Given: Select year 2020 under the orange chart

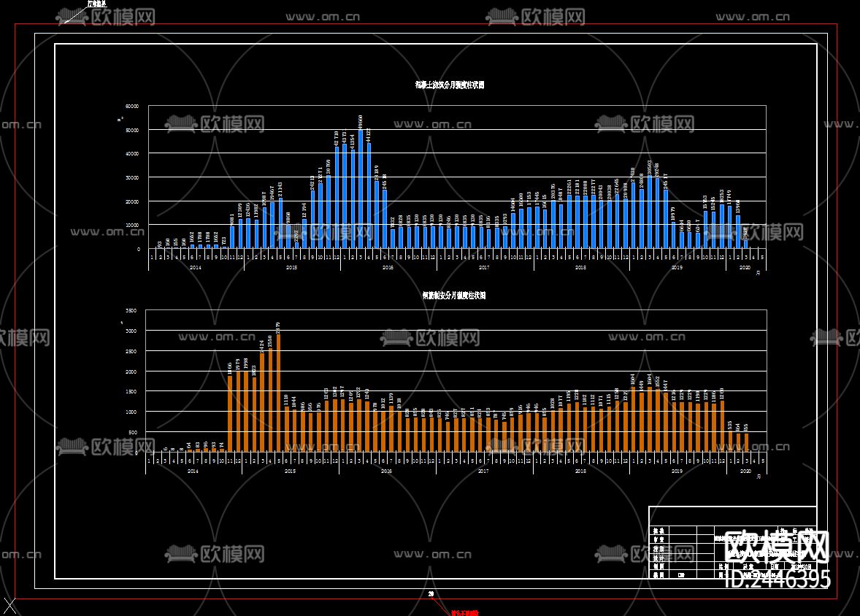Looking at the screenshot, I should tap(745, 471).
